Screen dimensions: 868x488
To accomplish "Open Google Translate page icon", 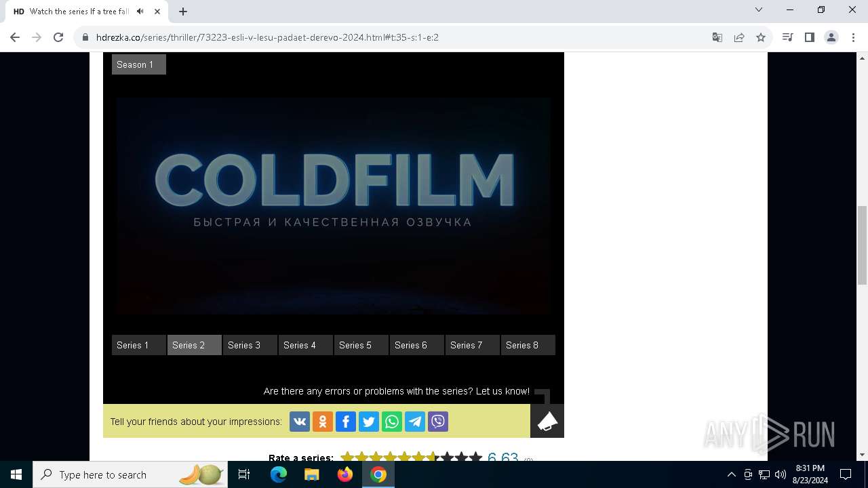I will click(717, 37).
